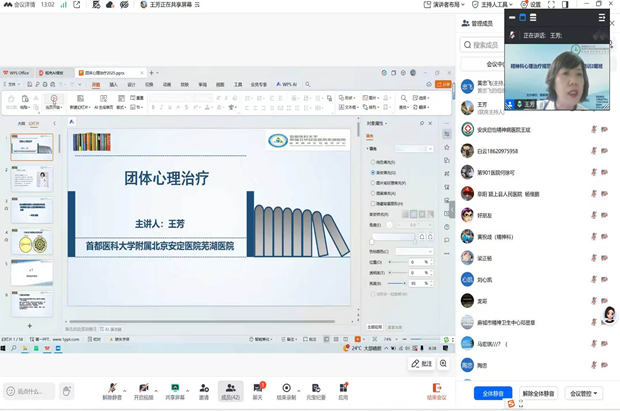Select the 图案填充 radio button
This screenshot has width=620, height=411.
tap(372, 193)
